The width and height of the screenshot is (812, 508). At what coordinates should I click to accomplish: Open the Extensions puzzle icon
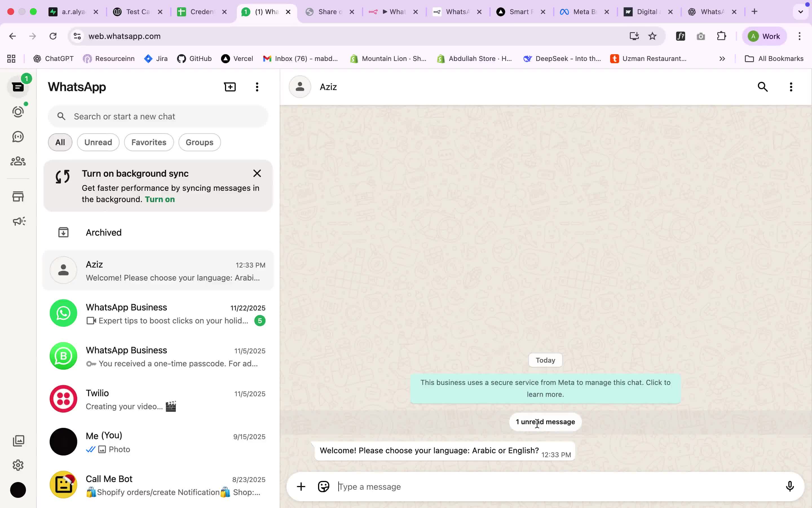(x=721, y=36)
